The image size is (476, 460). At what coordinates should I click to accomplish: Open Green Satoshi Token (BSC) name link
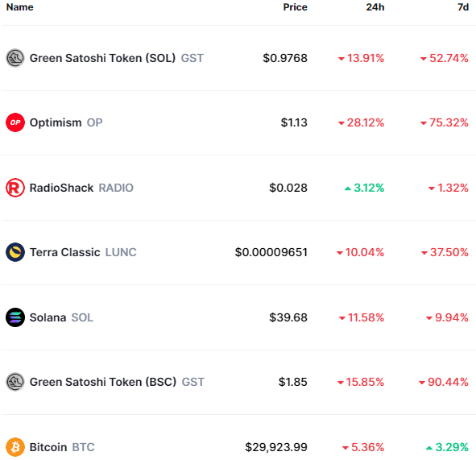click(103, 382)
